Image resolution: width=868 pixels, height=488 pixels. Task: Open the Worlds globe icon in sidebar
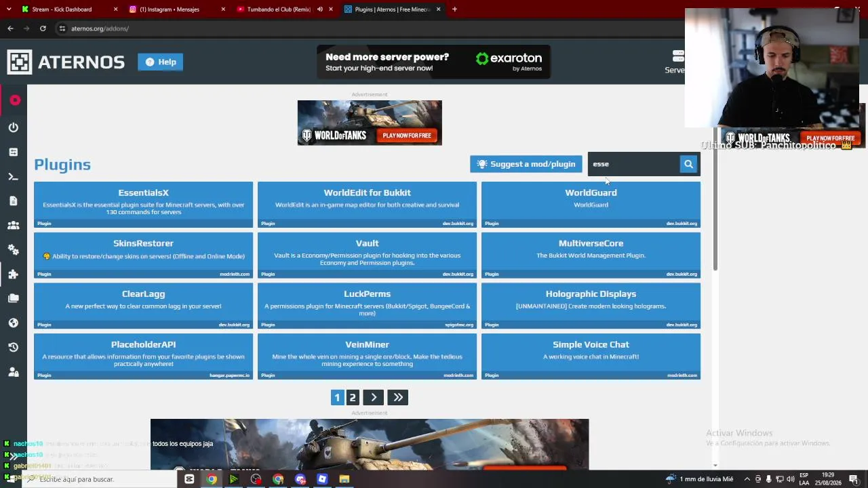tap(14, 323)
